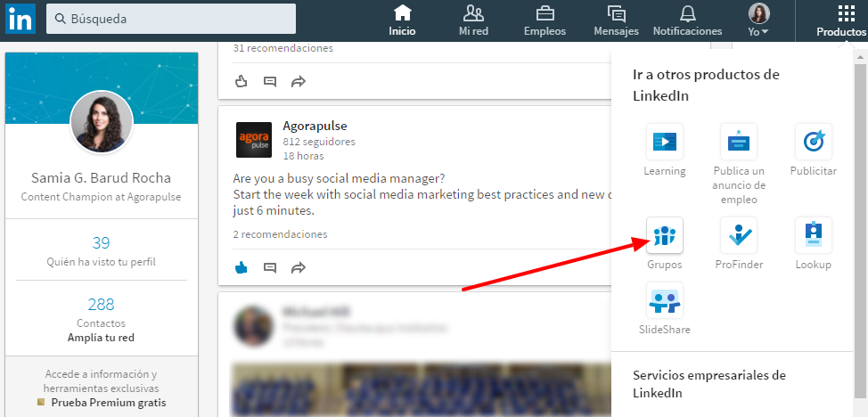Open the Lookup product icon
Image resolution: width=868 pixels, height=417 pixels.
[x=814, y=235]
